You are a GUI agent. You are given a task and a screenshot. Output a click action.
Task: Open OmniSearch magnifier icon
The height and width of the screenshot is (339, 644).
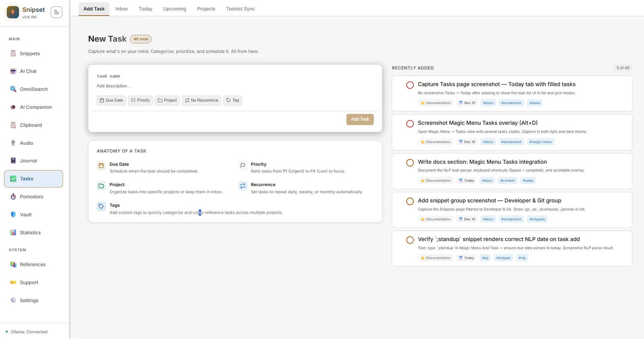[13, 89]
